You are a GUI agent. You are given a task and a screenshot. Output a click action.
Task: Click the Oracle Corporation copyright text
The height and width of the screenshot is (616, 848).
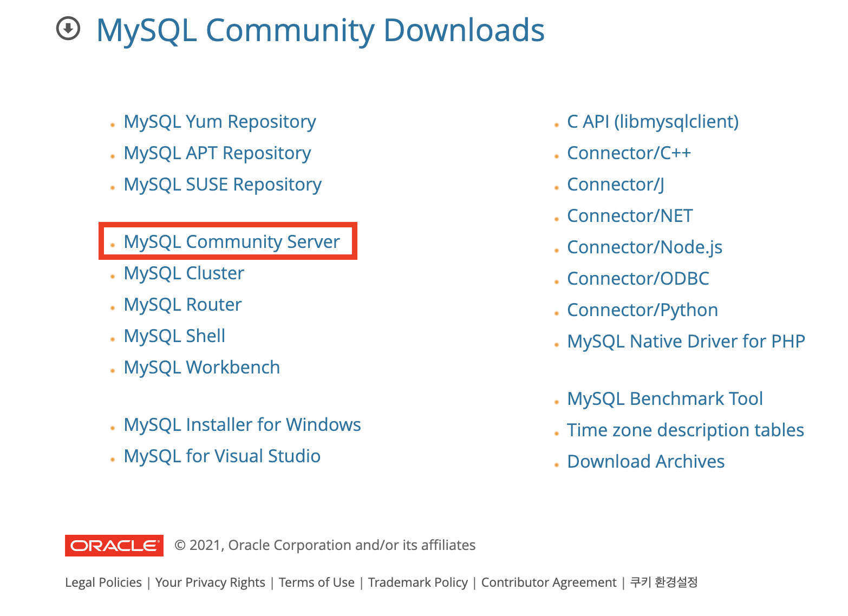pyautogui.click(x=325, y=545)
